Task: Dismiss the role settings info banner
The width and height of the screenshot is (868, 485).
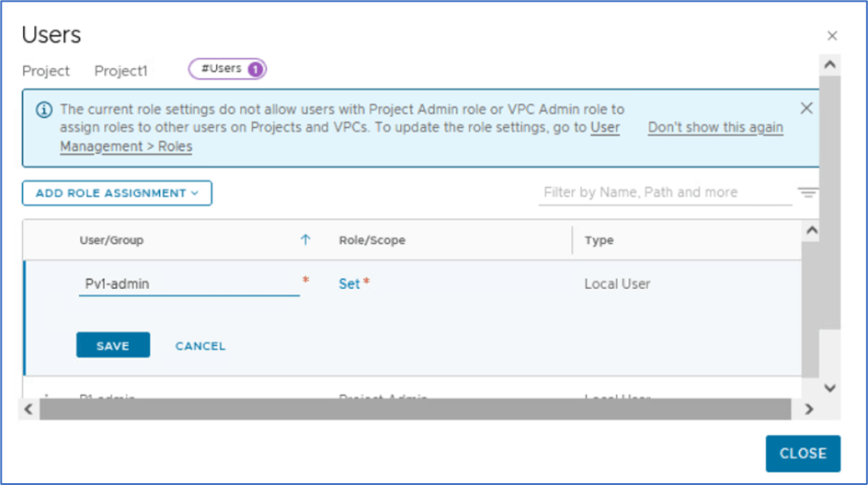Action: click(x=806, y=109)
